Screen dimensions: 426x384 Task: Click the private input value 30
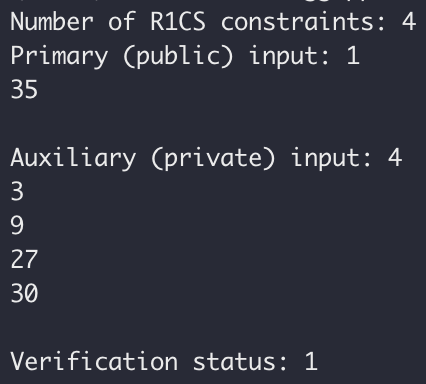point(24,293)
